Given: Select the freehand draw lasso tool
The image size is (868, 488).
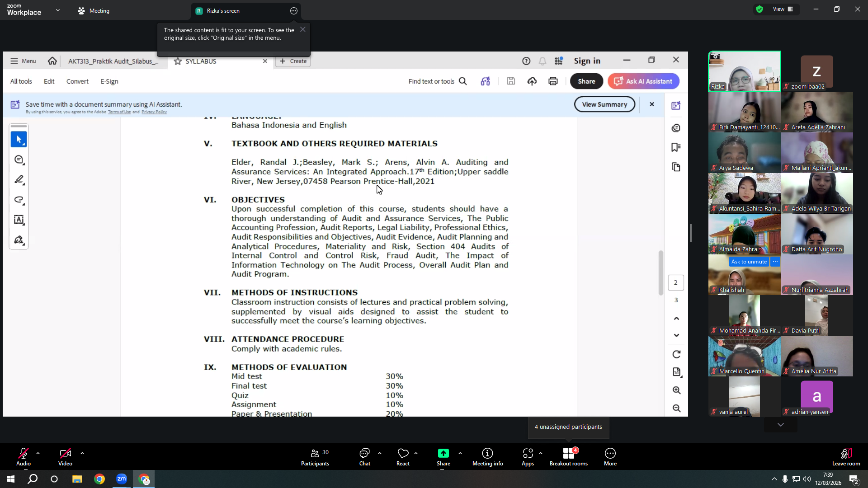Looking at the screenshot, I should click(19, 200).
